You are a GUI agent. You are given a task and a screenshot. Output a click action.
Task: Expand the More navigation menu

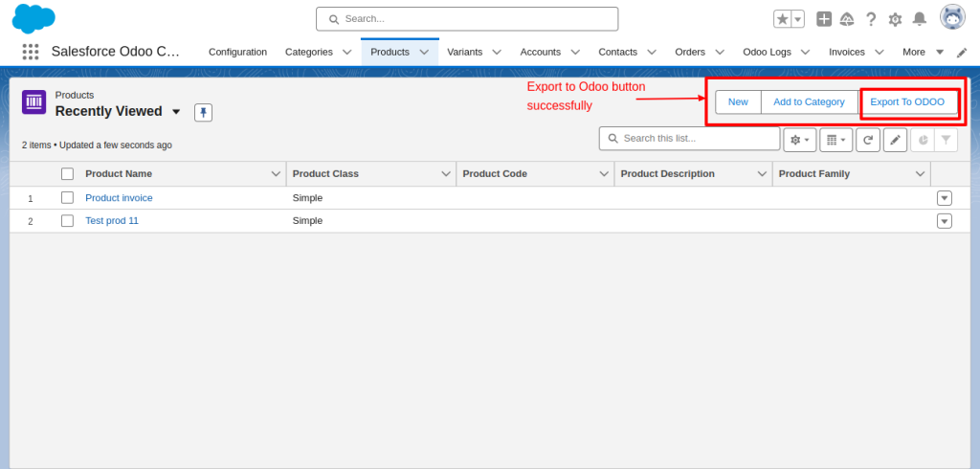coord(924,52)
